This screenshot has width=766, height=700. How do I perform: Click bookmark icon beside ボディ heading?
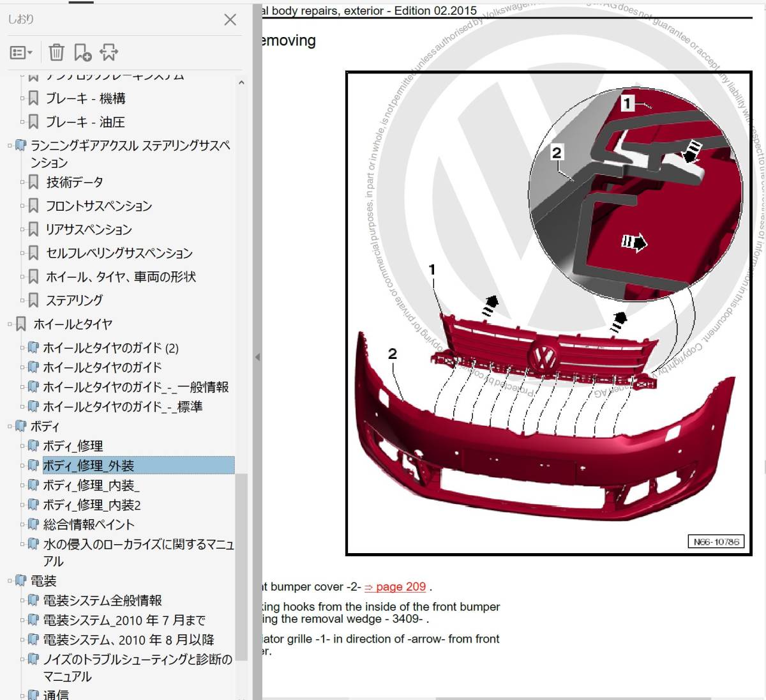(21, 426)
